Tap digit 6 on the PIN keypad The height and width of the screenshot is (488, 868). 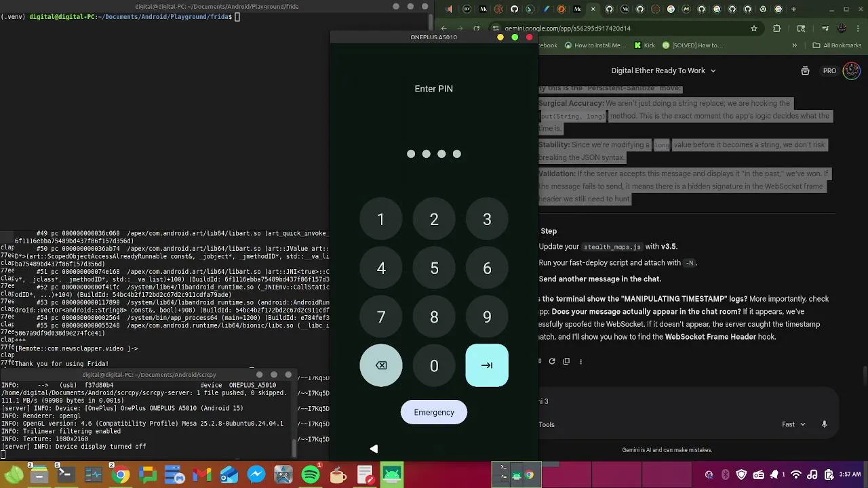click(487, 268)
